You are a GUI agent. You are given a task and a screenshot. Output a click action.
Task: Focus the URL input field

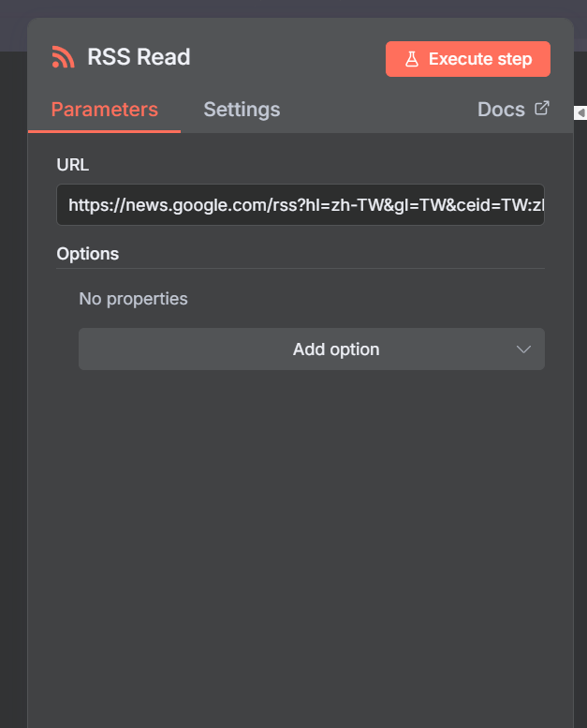(x=300, y=204)
